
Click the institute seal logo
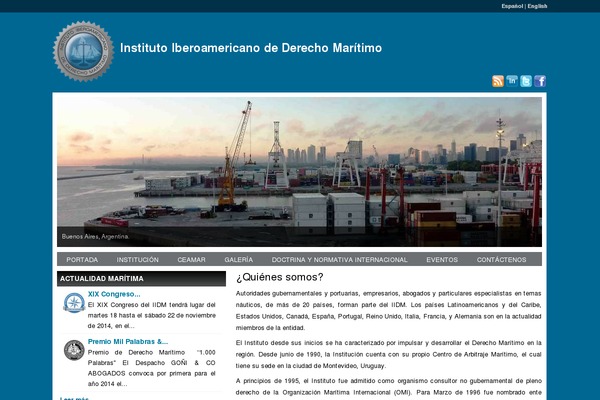[x=83, y=51]
